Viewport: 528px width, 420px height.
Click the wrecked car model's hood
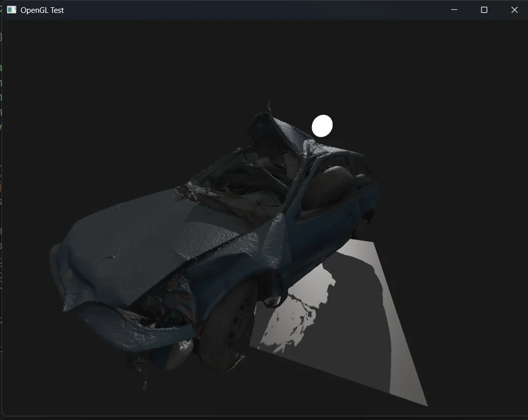click(148, 243)
